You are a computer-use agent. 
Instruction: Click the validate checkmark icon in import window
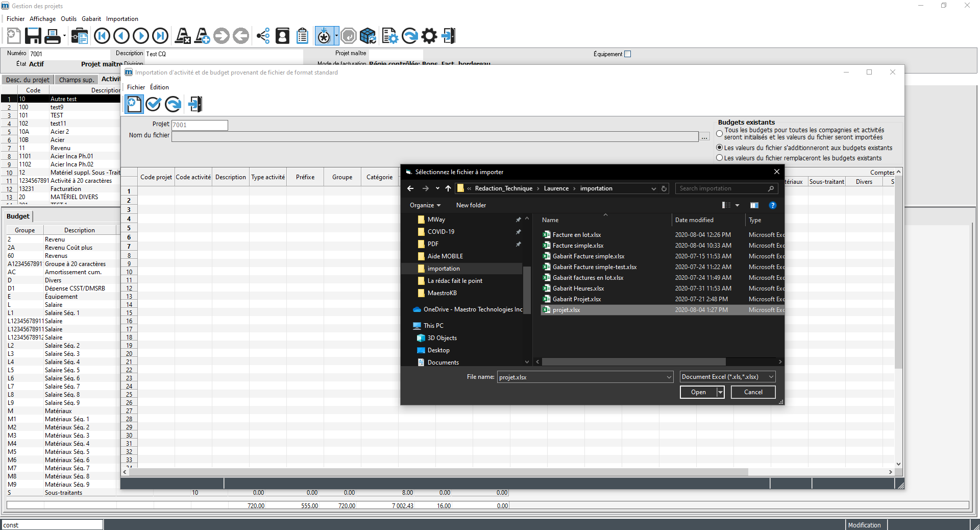pyautogui.click(x=153, y=104)
